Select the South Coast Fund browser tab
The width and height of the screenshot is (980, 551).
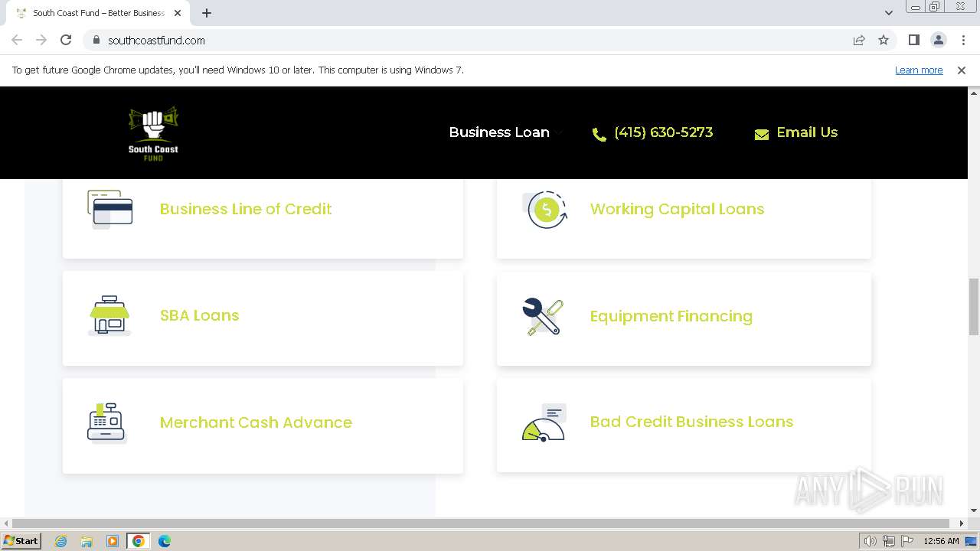(x=98, y=13)
